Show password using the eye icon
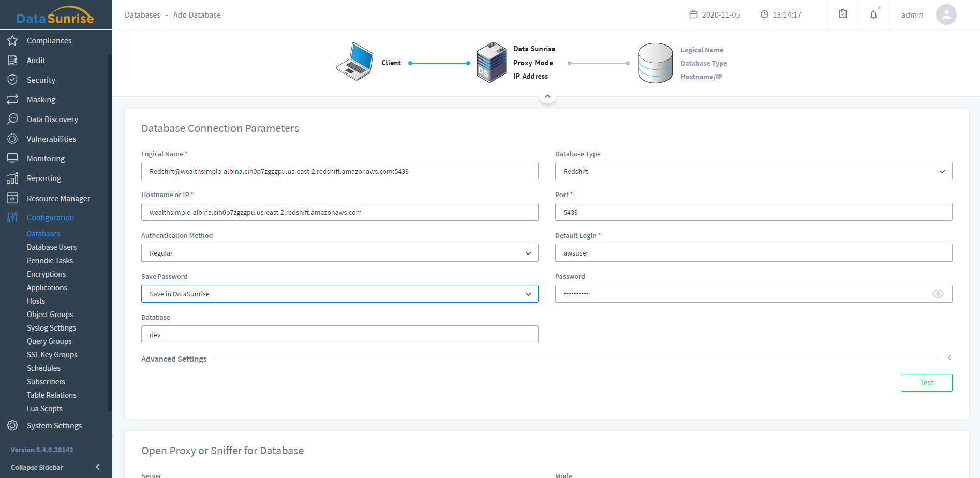Viewport: 980px width, 478px height. tap(938, 294)
